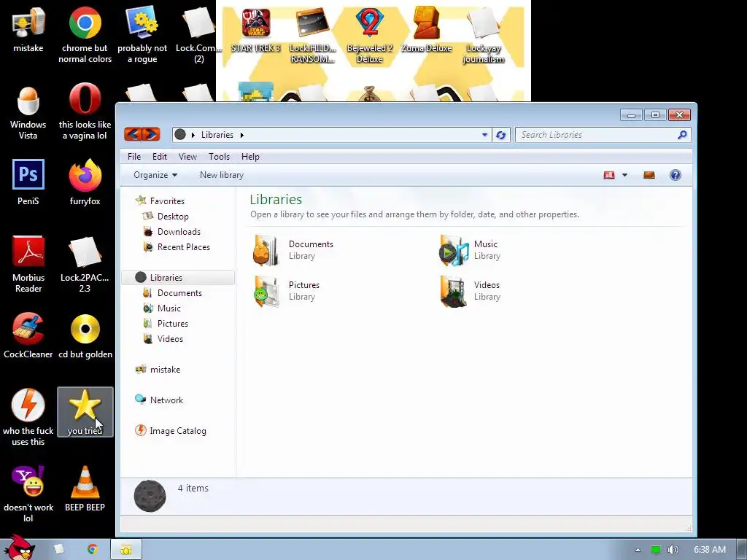This screenshot has height=560, width=747.
Task: Open the Yahoo 'doesn't work lol' icon
Action: click(x=28, y=494)
